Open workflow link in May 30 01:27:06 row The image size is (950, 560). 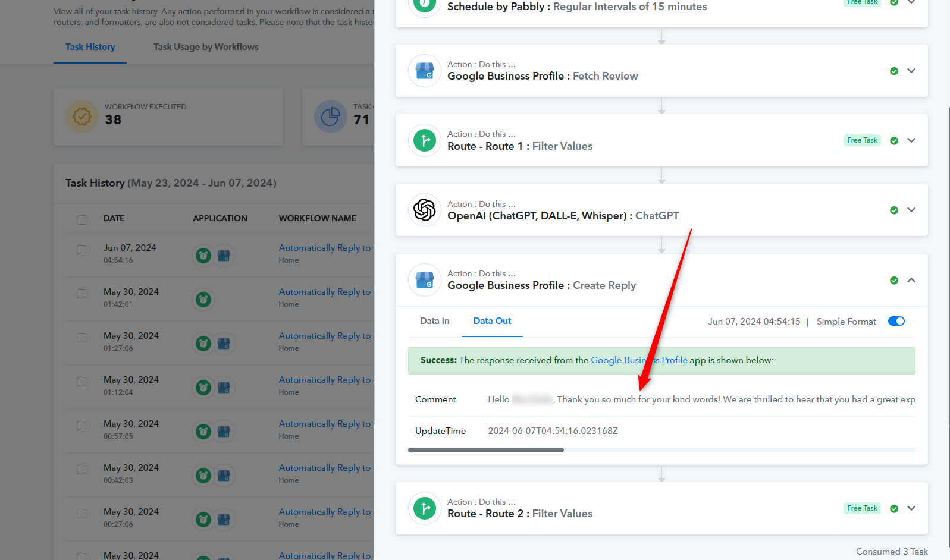point(325,336)
